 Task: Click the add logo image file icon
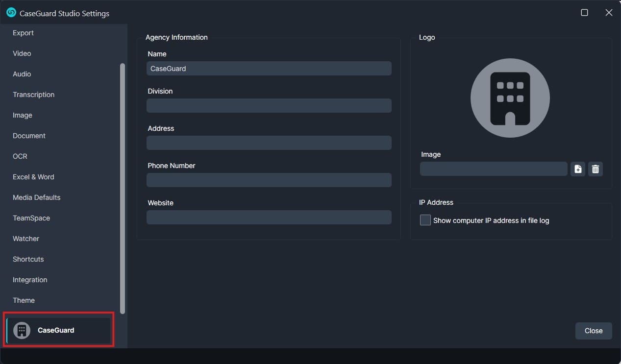pos(578,169)
